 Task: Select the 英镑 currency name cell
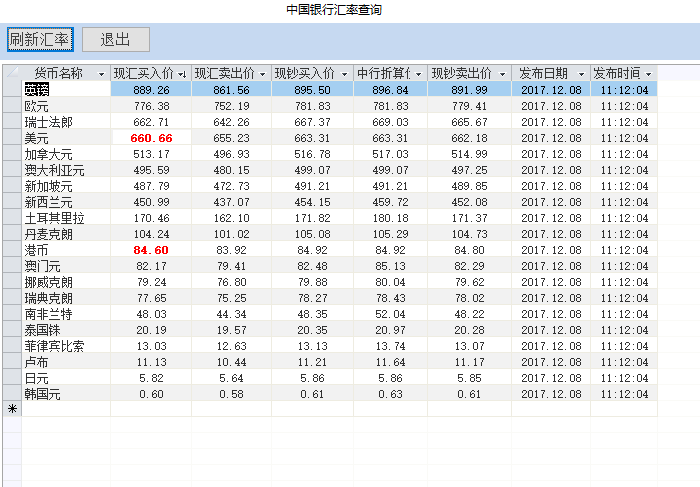pyautogui.click(x=66, y=89)
